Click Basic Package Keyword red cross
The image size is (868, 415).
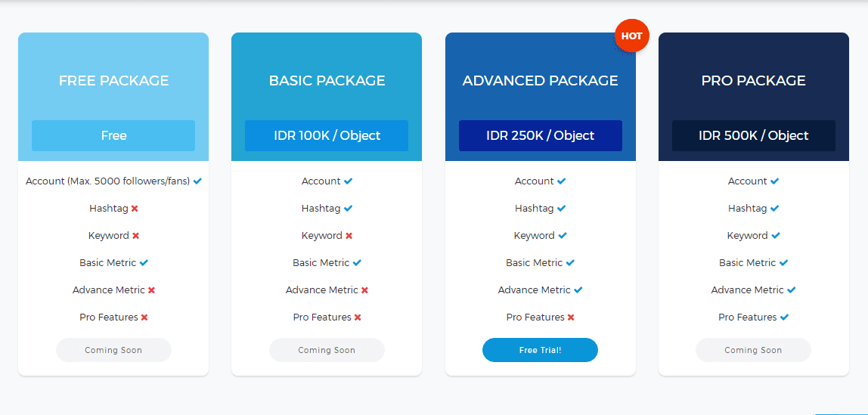click(349, 236)
